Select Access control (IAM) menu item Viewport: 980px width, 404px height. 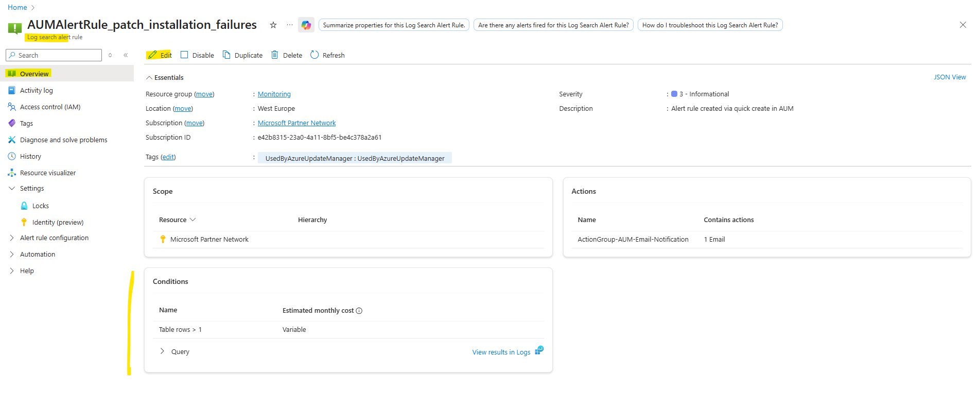pyautogui.click(x=67, y=107)
